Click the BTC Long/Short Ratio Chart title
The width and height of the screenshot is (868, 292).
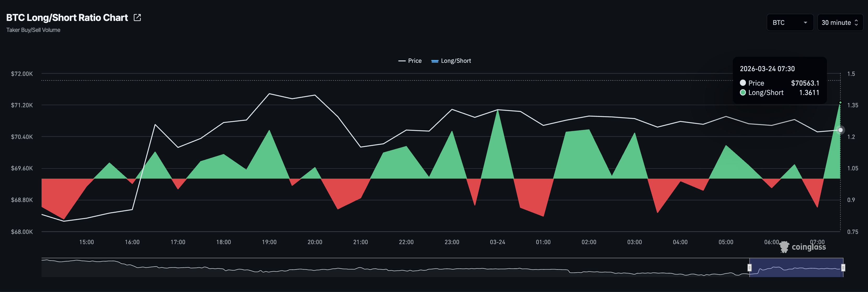click(x=67, y=18)
